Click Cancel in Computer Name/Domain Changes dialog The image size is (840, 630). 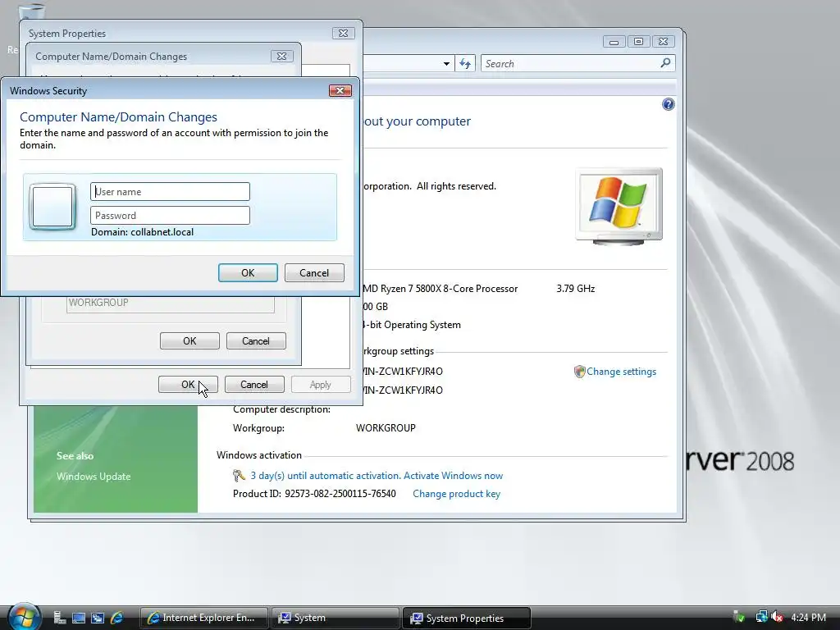[x=256, y=340]
